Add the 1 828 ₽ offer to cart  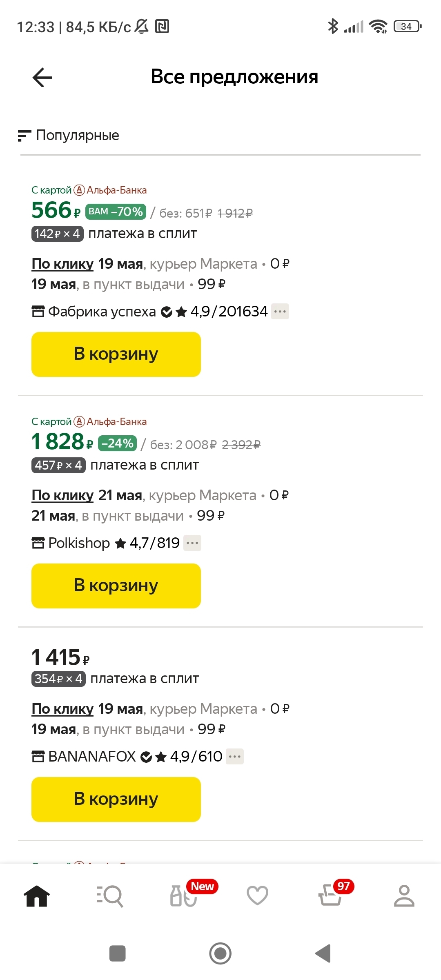pyautogui.click(x=116, y=586)
